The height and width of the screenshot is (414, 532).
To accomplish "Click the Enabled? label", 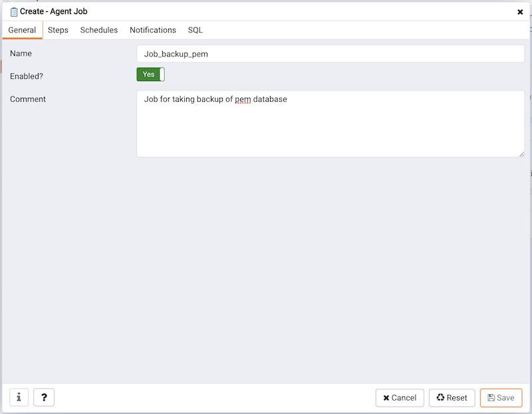I will point(27,76).
